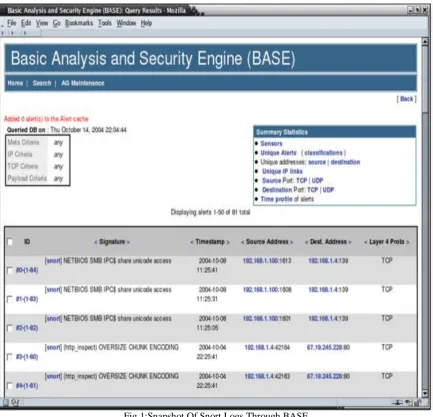View Source Port TCP statistics
The width and height of the screenshot is (433, 417).
click(x=302, y=180)
